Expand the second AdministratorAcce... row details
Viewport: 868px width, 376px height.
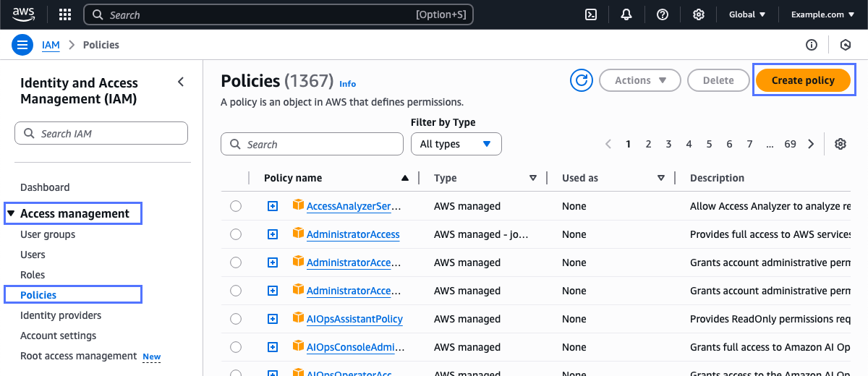tap(273, 291)
